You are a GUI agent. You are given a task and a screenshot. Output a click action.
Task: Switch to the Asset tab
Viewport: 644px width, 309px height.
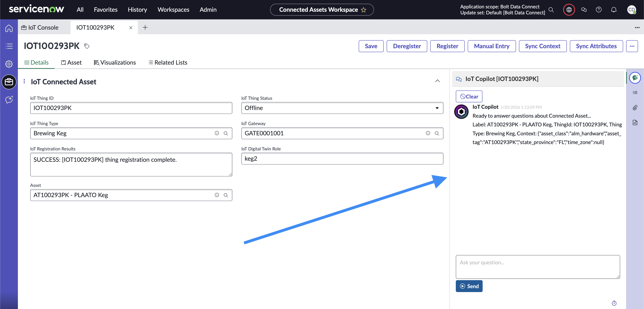click(x=72, y=62)
